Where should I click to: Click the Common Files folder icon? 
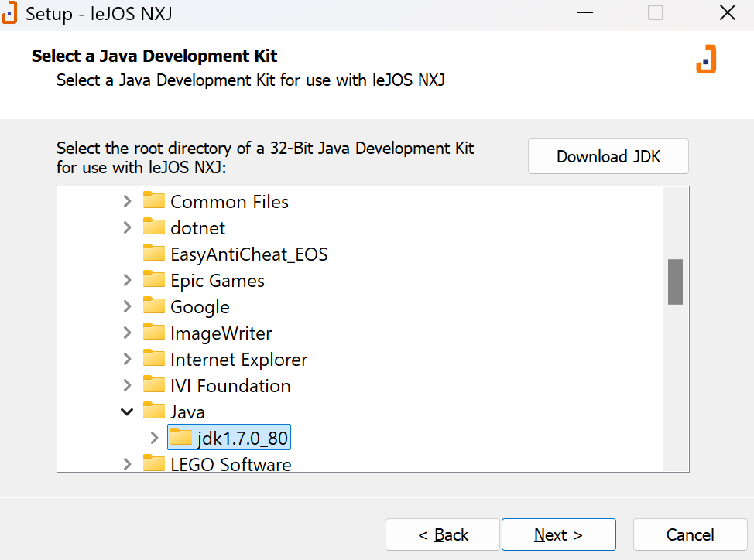click(154, 200)
